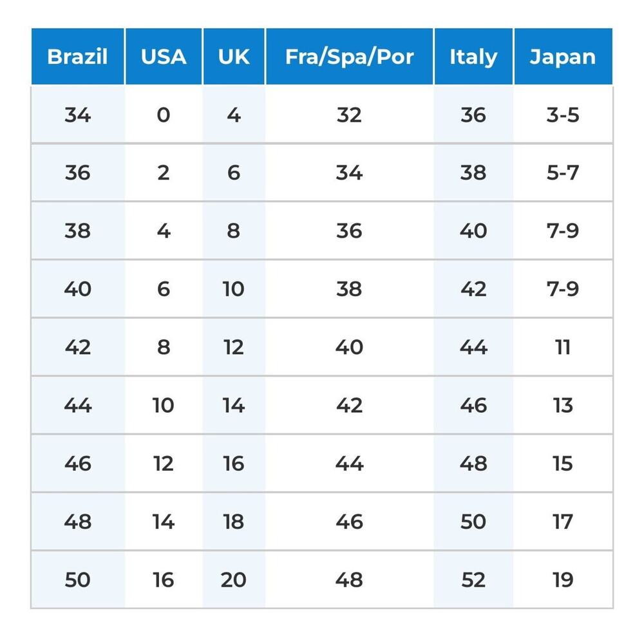
Task: Select Brazil size 34 cell
Action: [77, 115]
